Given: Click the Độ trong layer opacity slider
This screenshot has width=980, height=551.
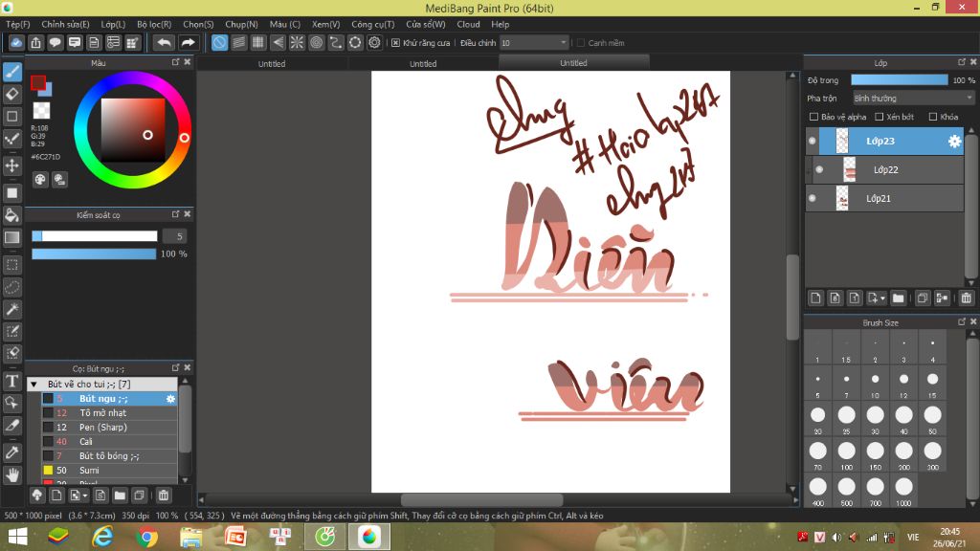Looking at the screenshot, I should (900, 80).
